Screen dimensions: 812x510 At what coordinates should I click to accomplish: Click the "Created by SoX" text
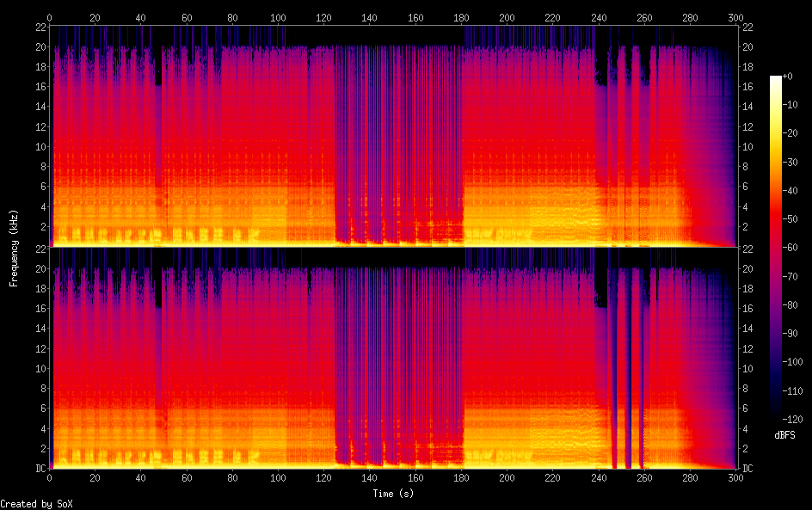[36, 504]
